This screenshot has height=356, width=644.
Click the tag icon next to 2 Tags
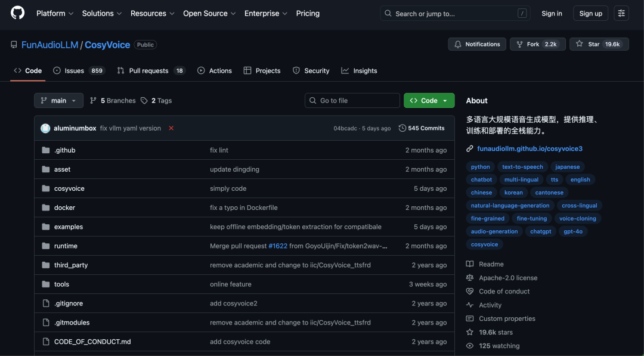point(144,101)
